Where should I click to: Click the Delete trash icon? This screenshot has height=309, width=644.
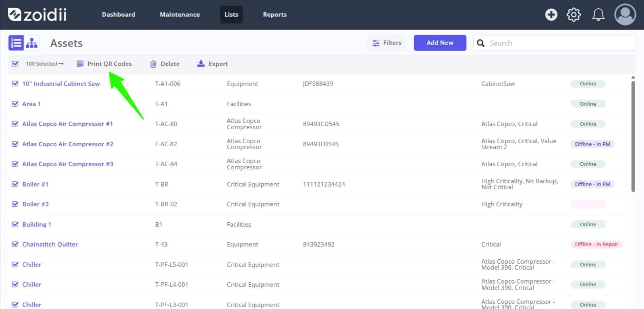(x=153, y=64)
